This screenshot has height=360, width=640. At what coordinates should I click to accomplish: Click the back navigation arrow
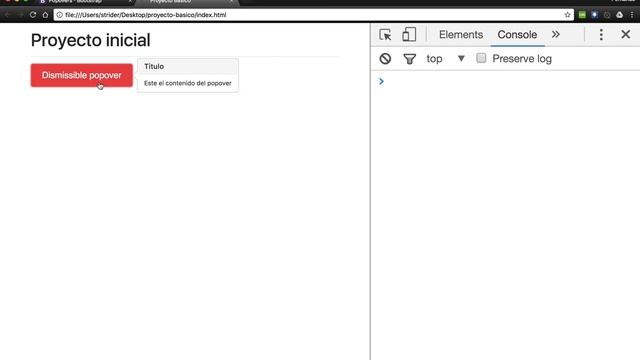(8, 15)
